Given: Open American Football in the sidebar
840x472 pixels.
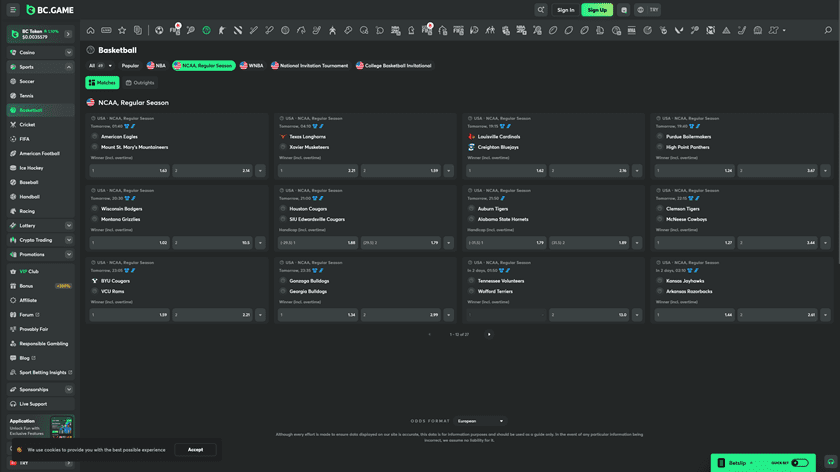Looking at the screenshot, I should click(40, 154).
